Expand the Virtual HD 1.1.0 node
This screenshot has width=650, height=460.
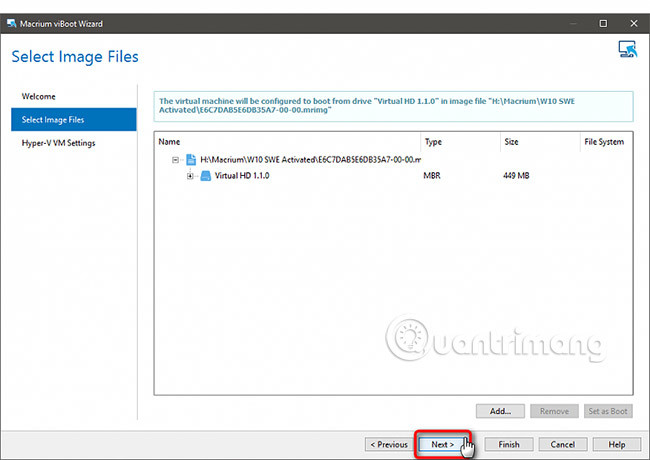click(190, 176)
